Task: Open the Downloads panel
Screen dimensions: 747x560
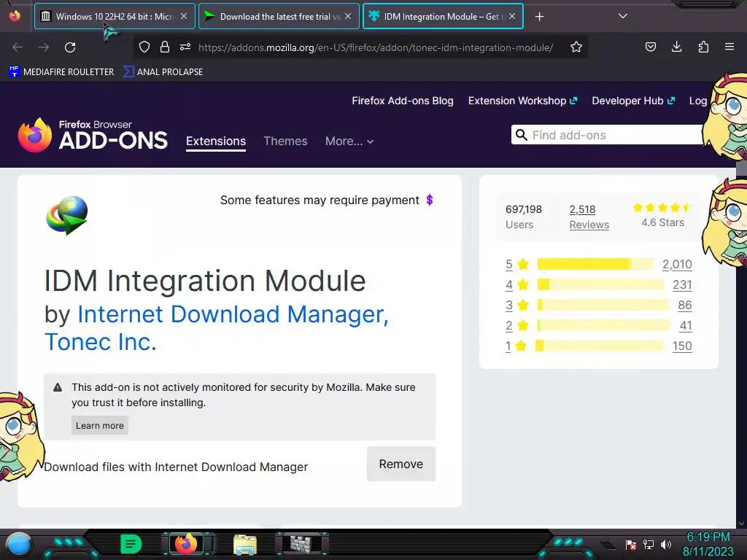Action: (676, 47)
